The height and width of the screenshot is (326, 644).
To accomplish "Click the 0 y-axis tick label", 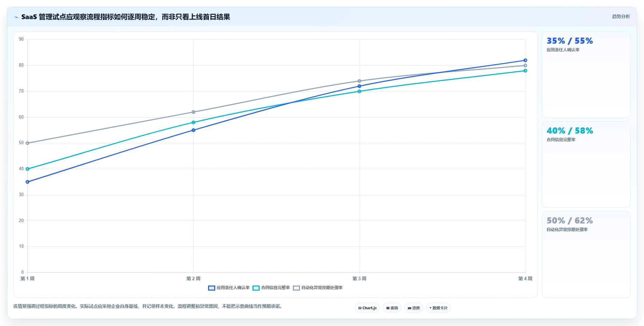I will pos(23,272).
